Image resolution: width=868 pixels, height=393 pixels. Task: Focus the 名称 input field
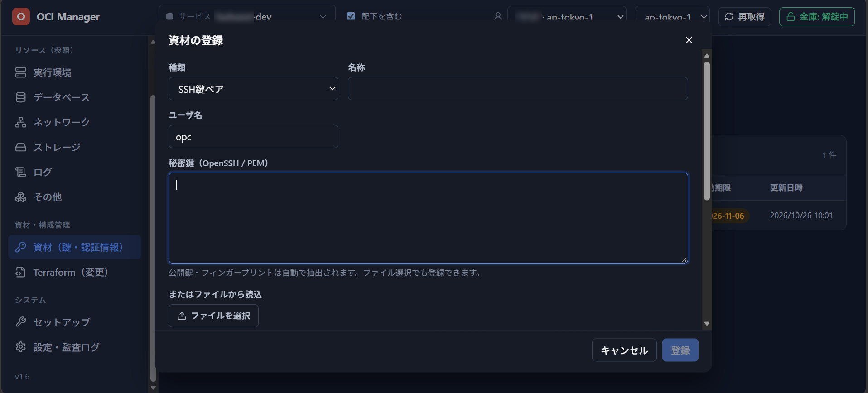tap(518, 89)
